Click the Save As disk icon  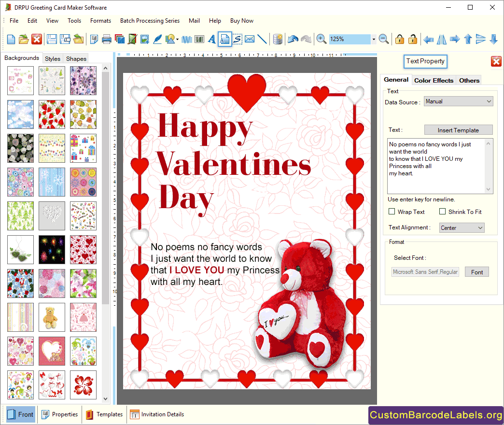coord(65,39)
